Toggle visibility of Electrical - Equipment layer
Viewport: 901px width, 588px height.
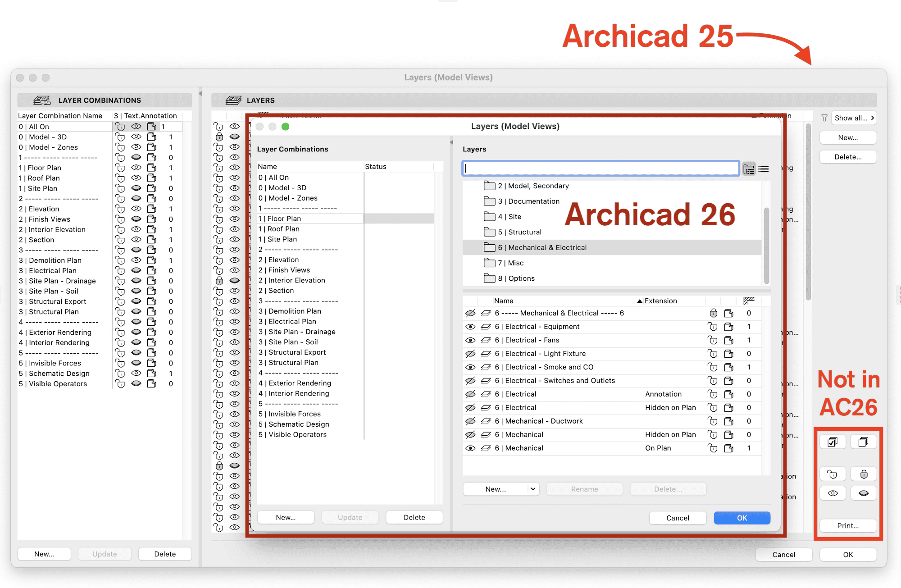(470, 327)
